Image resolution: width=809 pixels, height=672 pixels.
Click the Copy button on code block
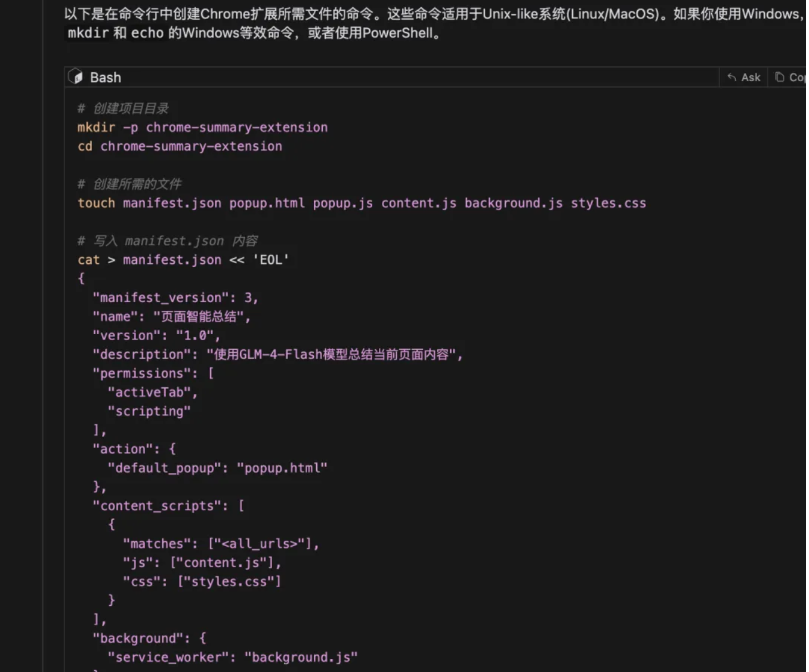[x=789, y=78]
